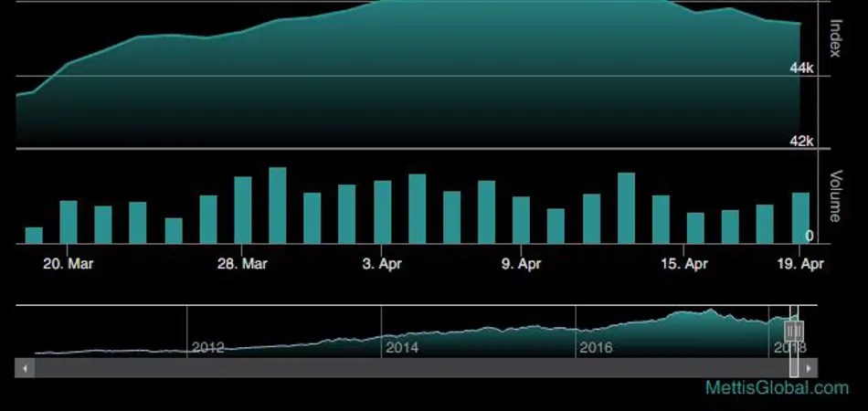Click the first volume bar on the left

point(34,235)
